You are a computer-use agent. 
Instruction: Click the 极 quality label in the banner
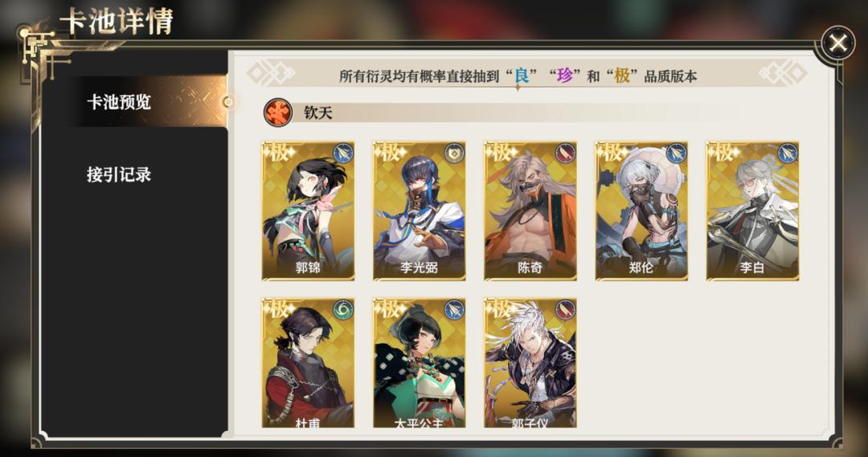[622, 75]
